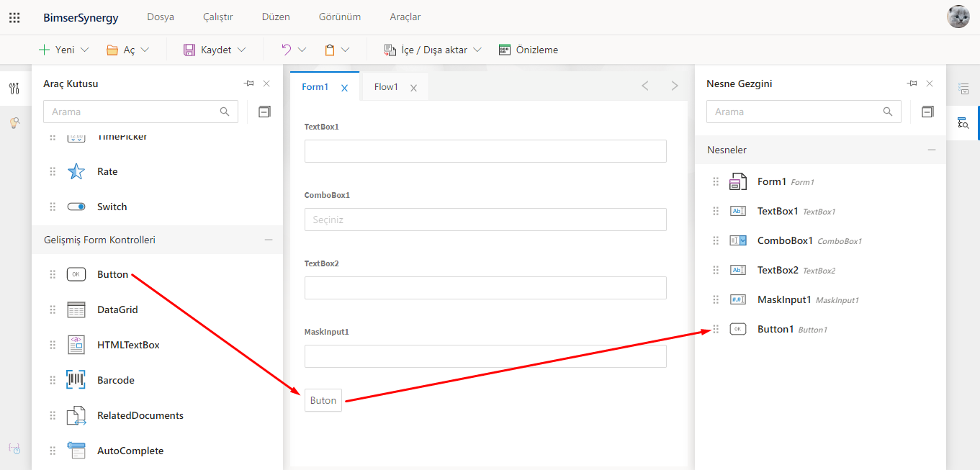Click the Buton button on form
Screen dimensions: 980x470
click(x=323, y=400)
